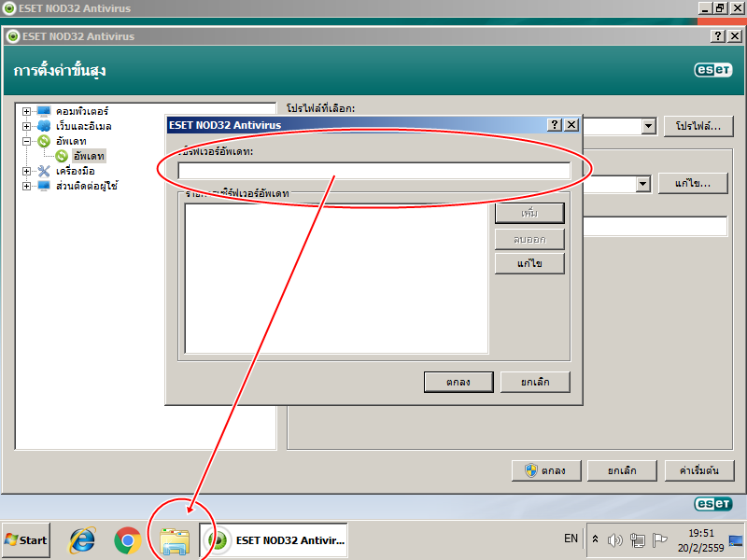Open the selected profile dropdown arrow

pos(648,126)
